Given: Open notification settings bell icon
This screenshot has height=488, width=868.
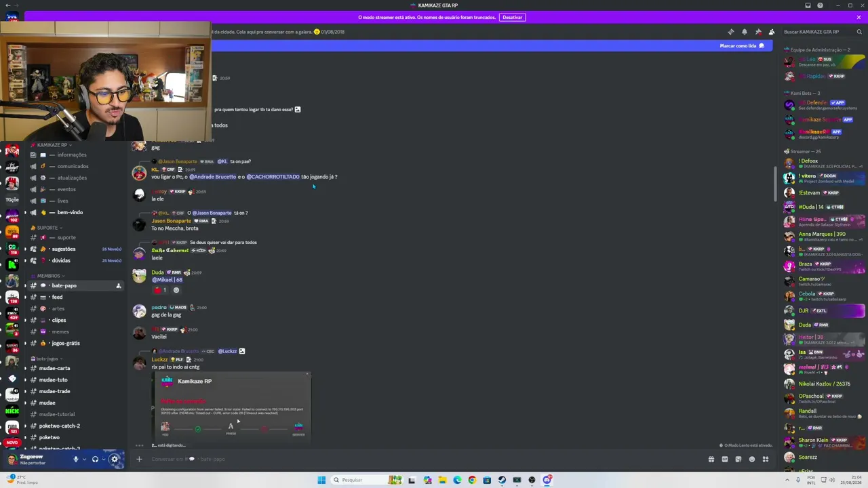Looking at the screenshot, I should point(744,32).
